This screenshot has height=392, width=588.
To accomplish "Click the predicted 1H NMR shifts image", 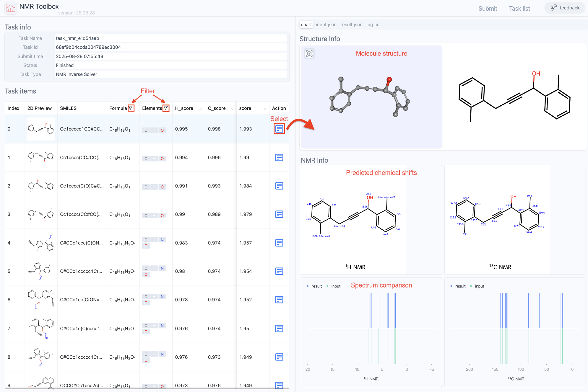I will [354, 220].
